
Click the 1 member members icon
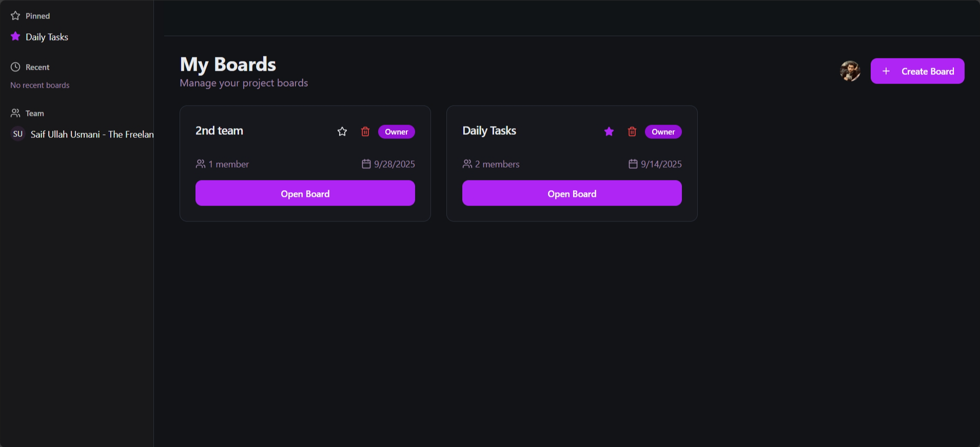tap(201, 164)
